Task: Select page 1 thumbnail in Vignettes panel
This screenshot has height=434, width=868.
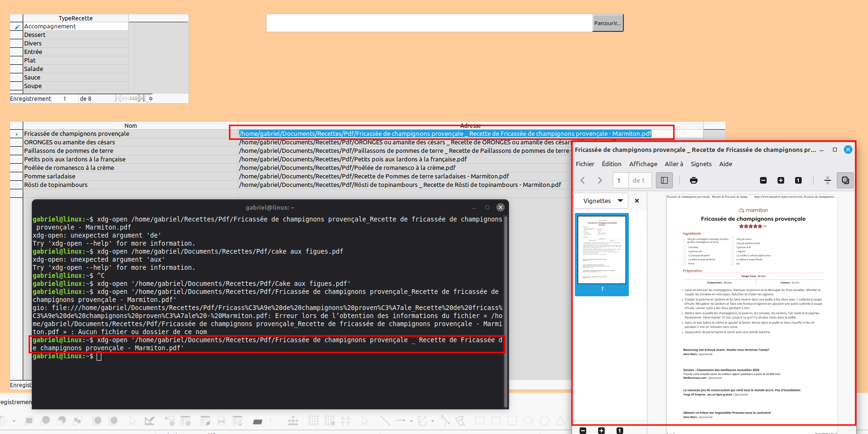Action: 601,250
